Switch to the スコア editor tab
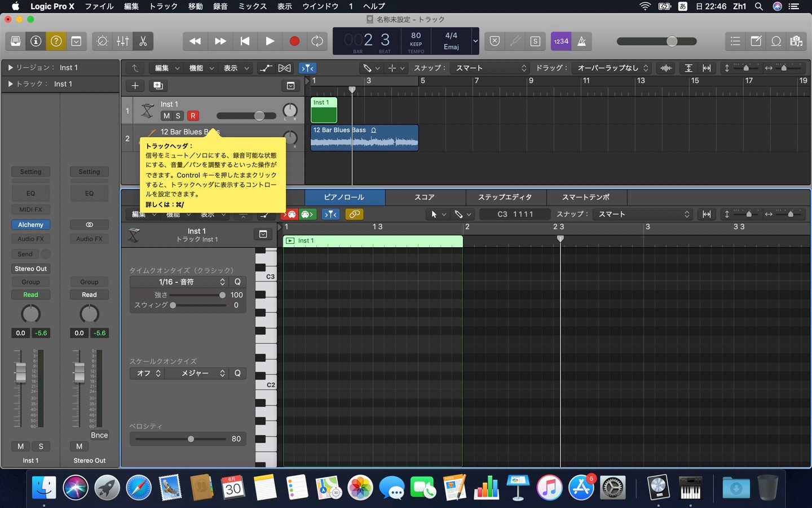 425,197
